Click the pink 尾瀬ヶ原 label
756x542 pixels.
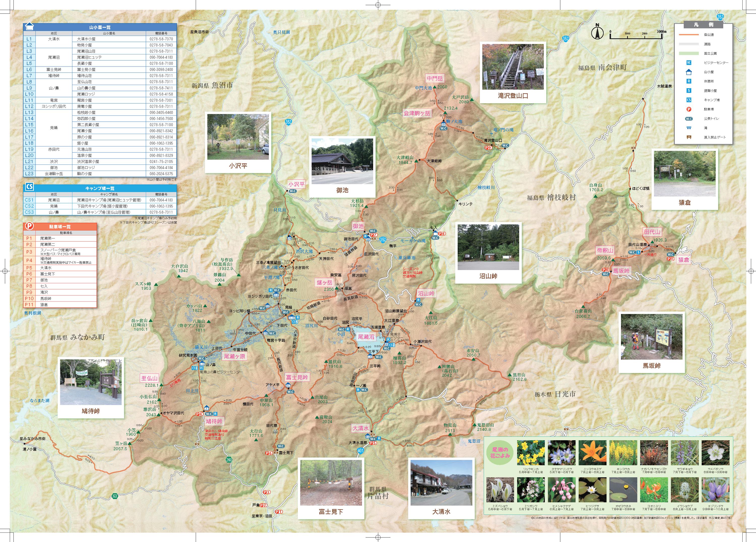tap(235, 356)
